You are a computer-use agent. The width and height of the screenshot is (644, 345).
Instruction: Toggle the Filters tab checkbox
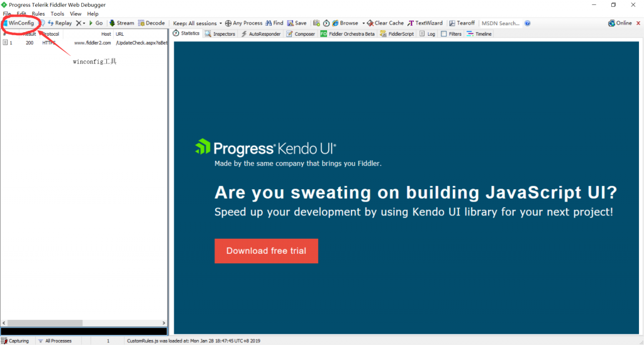(x=443, y=34)
